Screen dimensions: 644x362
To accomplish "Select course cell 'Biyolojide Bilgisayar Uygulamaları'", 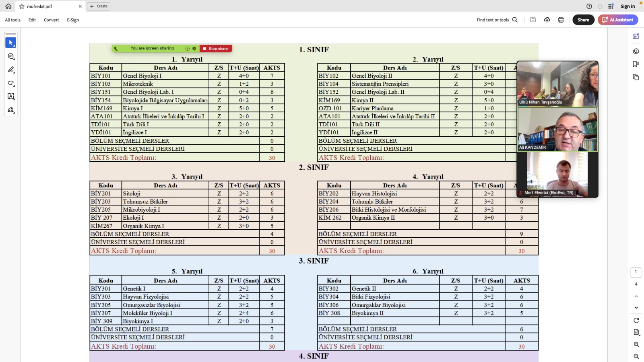I will click(165, 100).
